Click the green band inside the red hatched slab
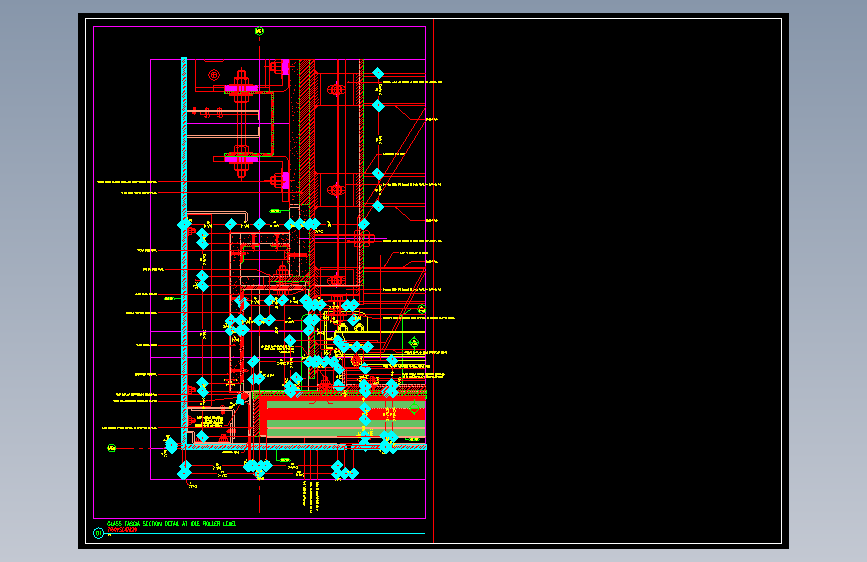This screenshot has height=562, width=867. pos(346,405)
